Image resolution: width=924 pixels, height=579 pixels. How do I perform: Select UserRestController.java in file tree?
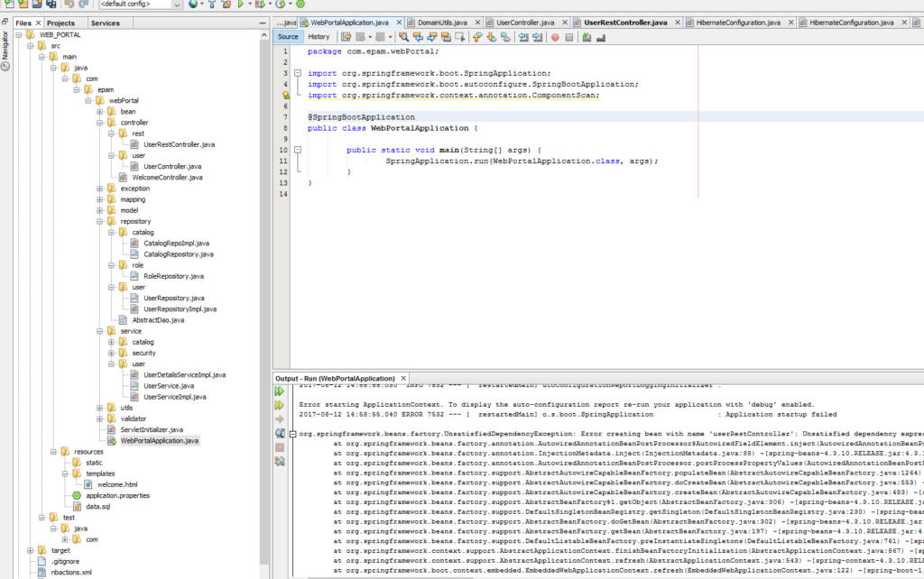[179, 144]
